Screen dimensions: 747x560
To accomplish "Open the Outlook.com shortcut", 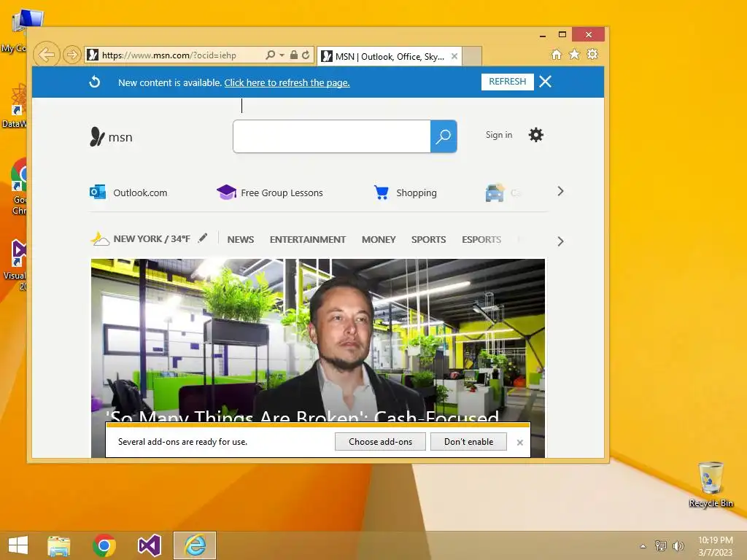I will pyautogui.click(x=128, y=192).
